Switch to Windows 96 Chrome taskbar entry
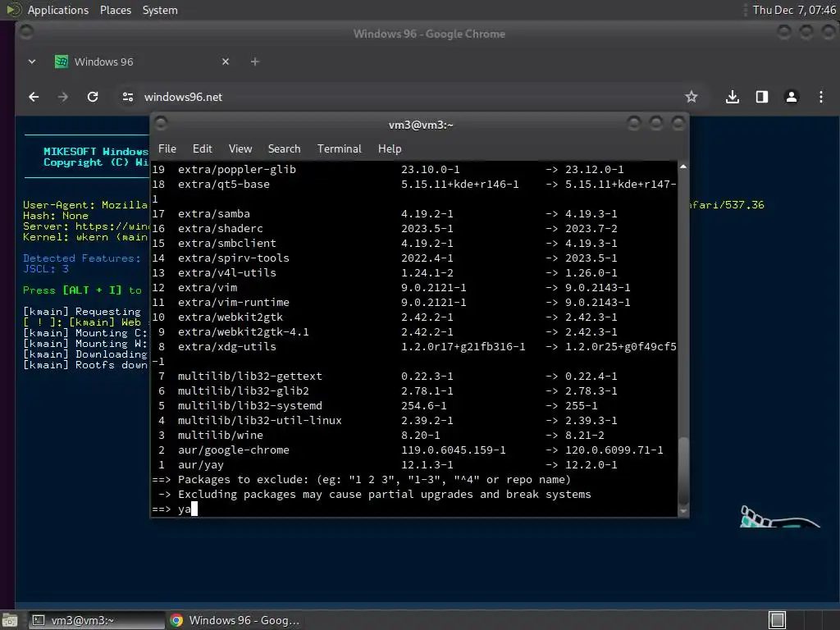The image size is (840, 630). pyautogui.click(x=235, y=620)
